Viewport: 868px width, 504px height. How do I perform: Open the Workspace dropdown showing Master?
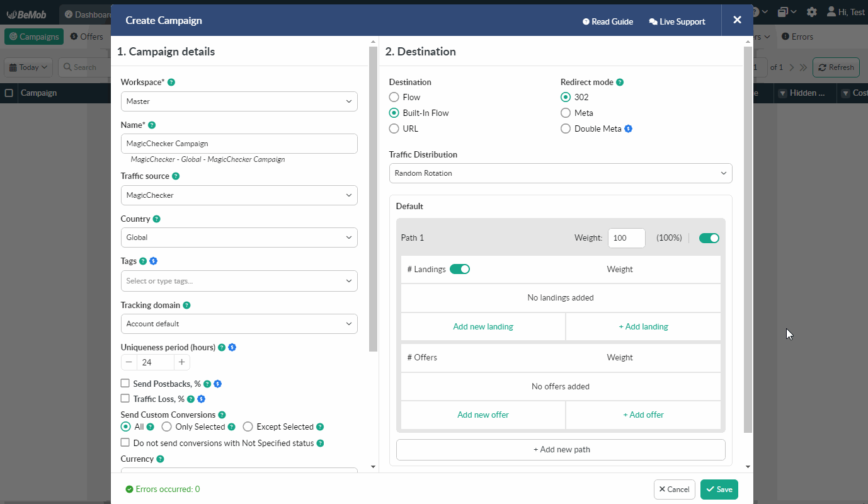click(x=239, y=101)
